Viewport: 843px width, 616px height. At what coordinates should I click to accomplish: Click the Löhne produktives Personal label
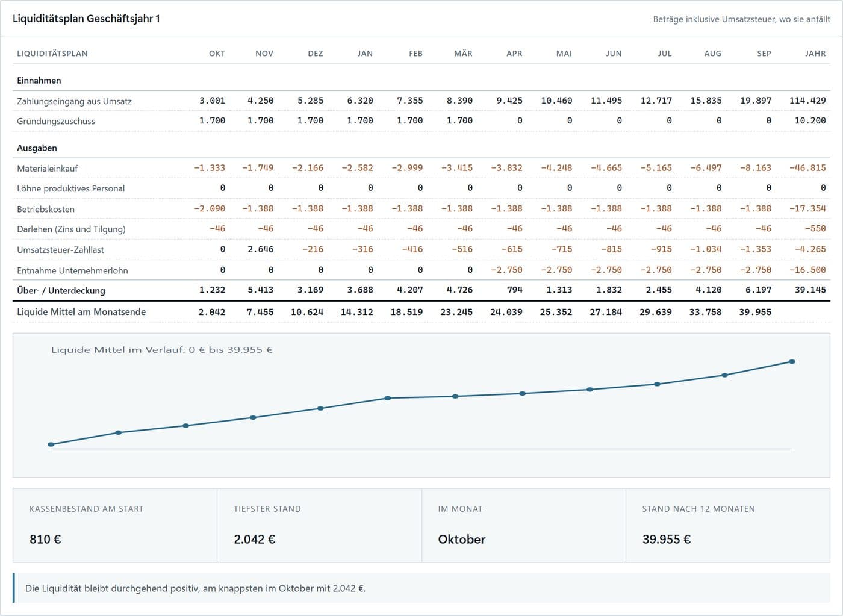(x=71, y=188)
